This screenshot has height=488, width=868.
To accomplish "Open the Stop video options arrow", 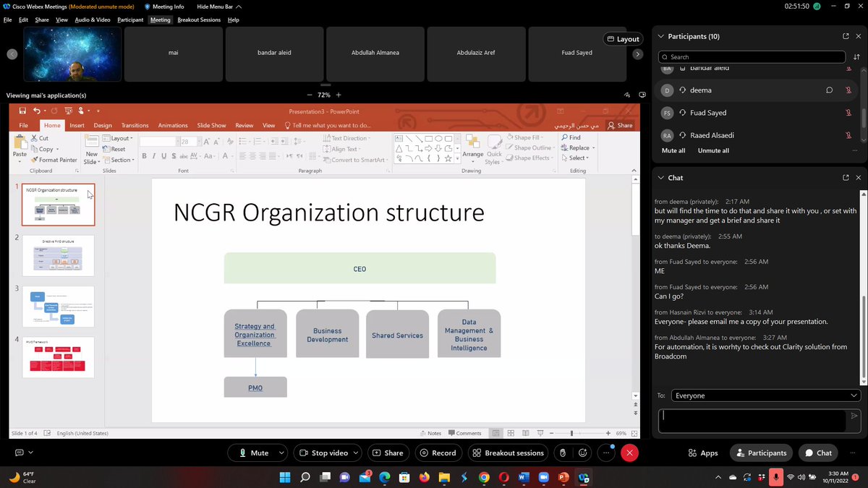I will [x=355, y=453].
